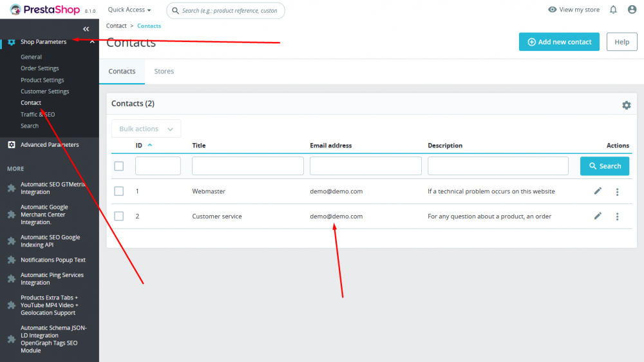Click puzzle icon for Automatic SEO Google Indexing API
Viewport: 644px width, 362px height.
(x=12, y=241)
